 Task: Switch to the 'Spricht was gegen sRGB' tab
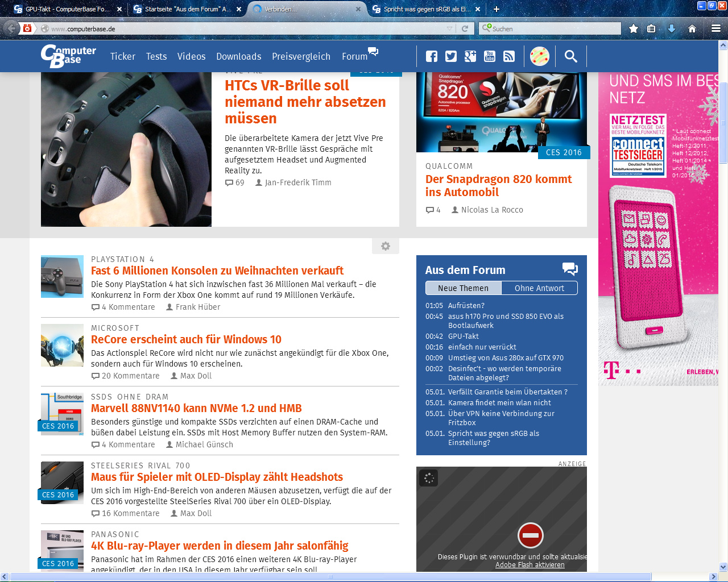pyautogui.click(x=427, y=9)
